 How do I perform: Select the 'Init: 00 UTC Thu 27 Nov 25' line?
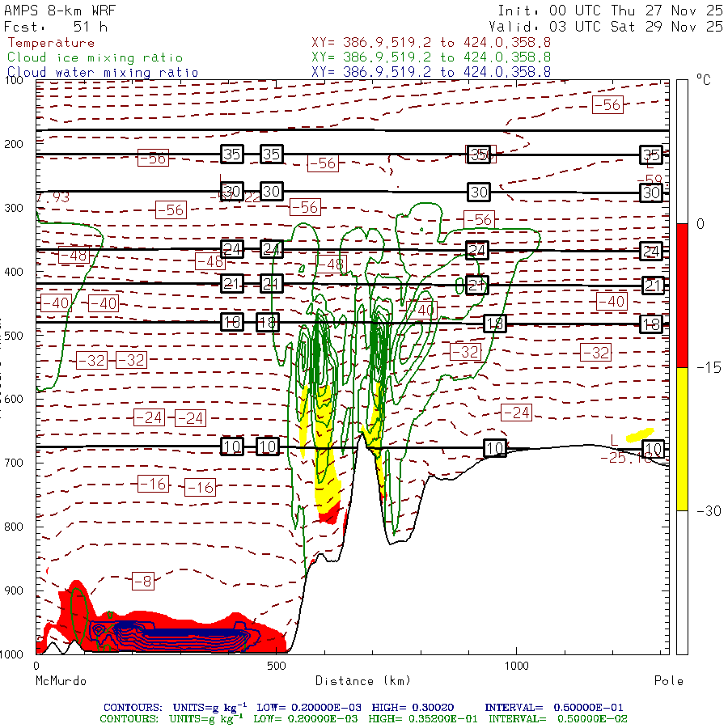point(611,11)
